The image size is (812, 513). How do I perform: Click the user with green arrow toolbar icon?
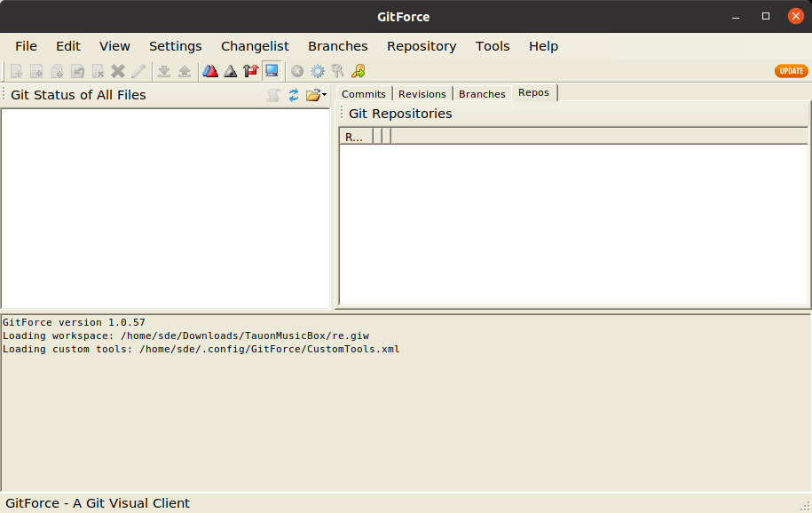359,71
